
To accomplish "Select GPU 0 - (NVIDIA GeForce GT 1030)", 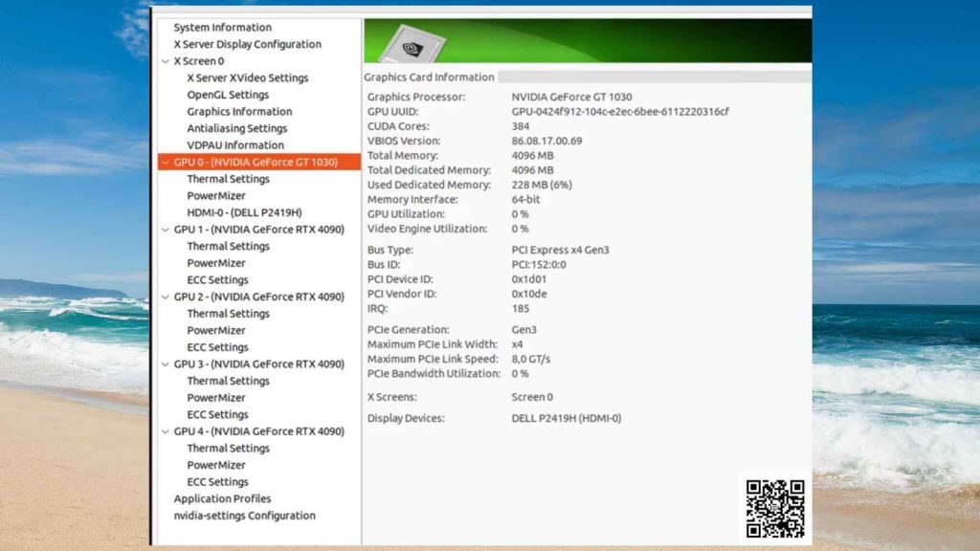I will (x=259, y=162).
